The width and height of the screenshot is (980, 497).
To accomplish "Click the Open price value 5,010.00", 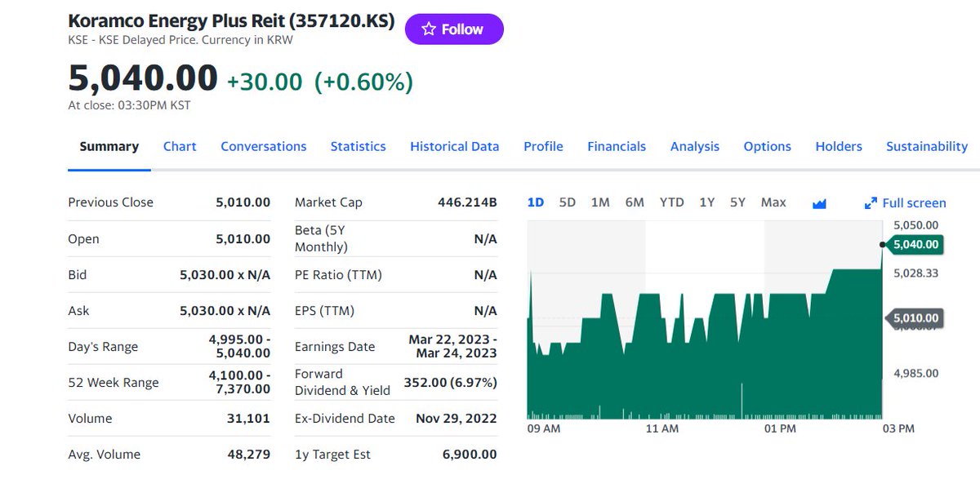I will tap(243, 239).
